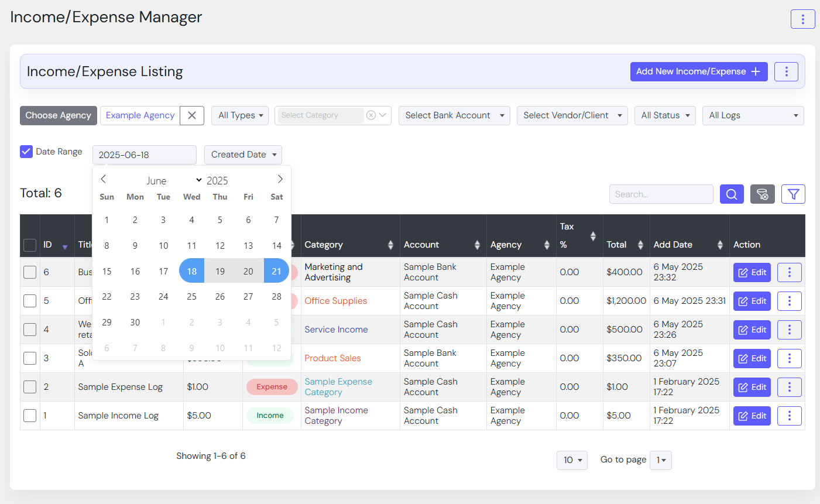Expand the All Types dropdown
820x504 pixels.
(x=239, y=115)
